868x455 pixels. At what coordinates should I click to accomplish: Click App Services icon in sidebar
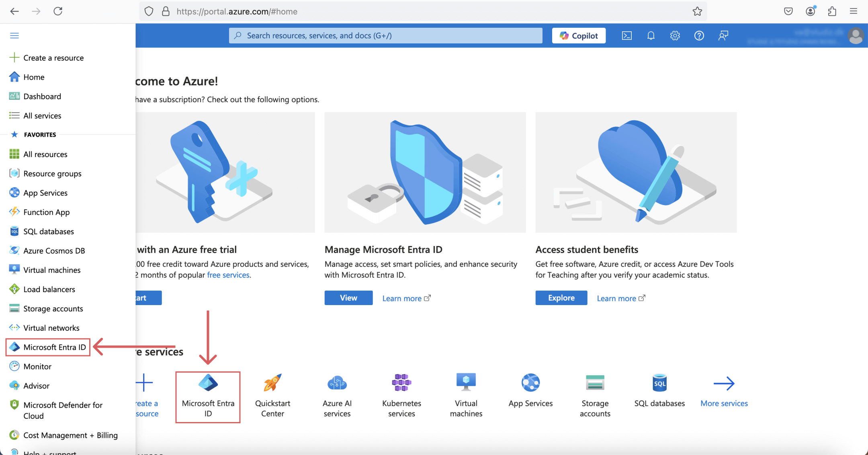point(14,193)
